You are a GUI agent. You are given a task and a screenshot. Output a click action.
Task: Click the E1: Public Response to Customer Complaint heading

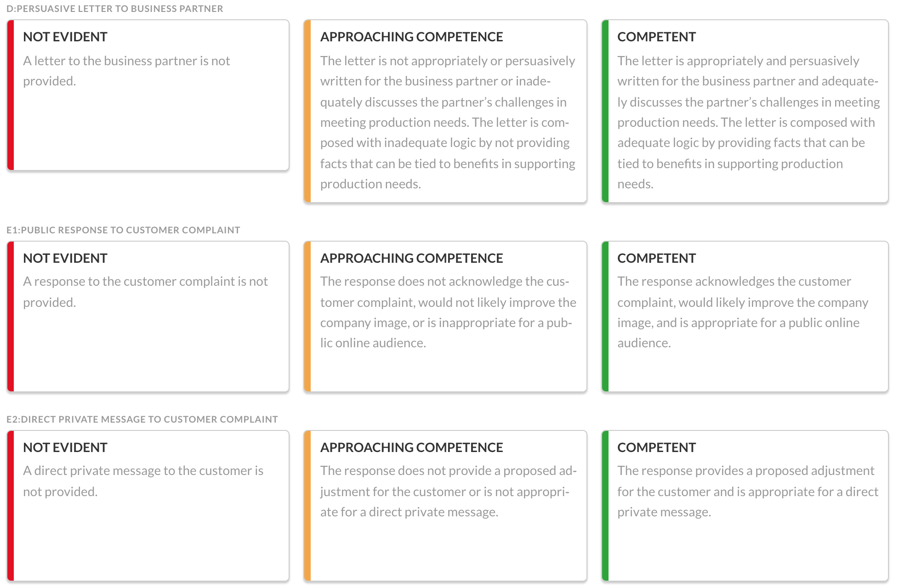point(123,230)
